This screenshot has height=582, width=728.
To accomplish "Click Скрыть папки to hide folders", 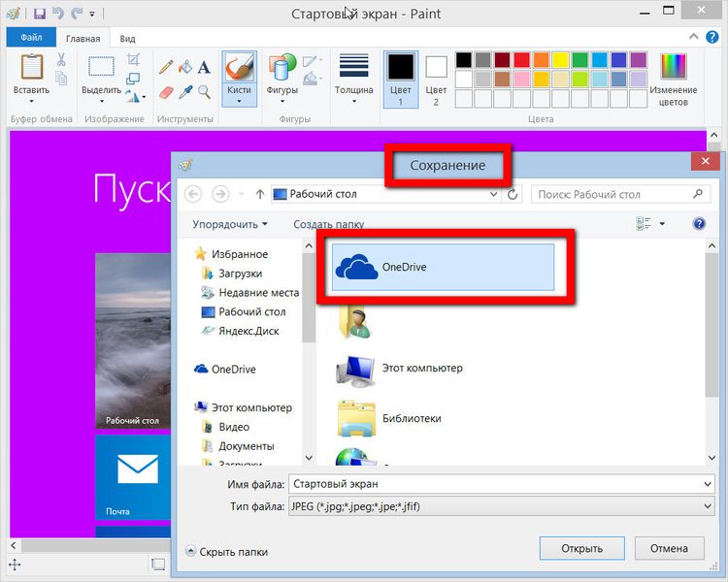I will (x=226, y=552).
